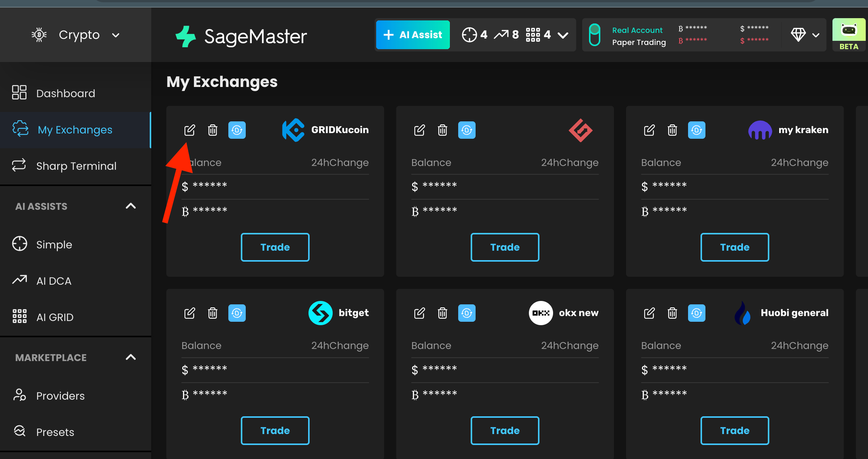Delete the okx new exchange

[443, 313]
